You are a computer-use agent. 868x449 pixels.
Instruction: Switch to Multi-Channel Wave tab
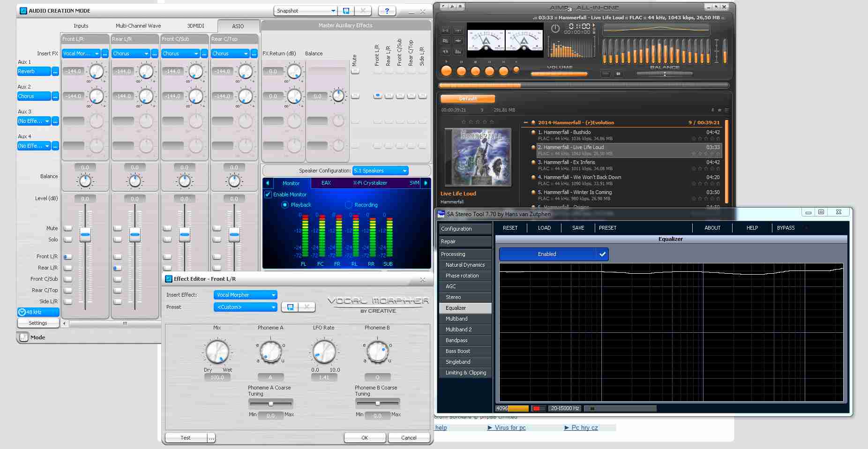(138, 26)
